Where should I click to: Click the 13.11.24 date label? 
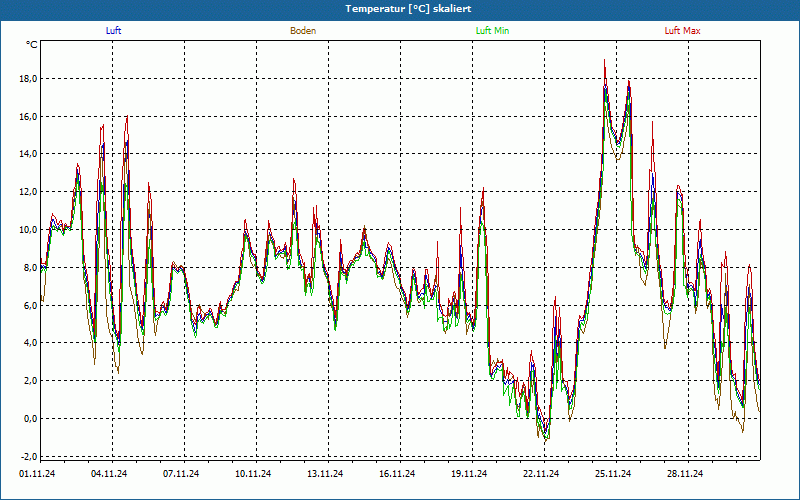coord(325,473)
